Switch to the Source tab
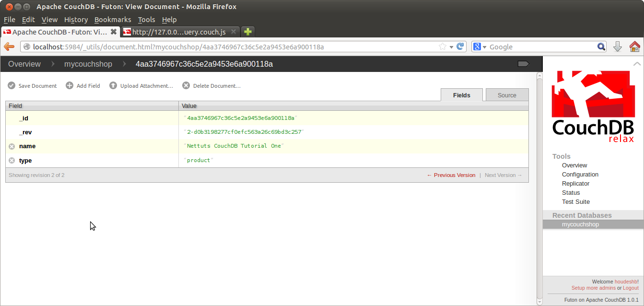 click(x=507, y=95)
